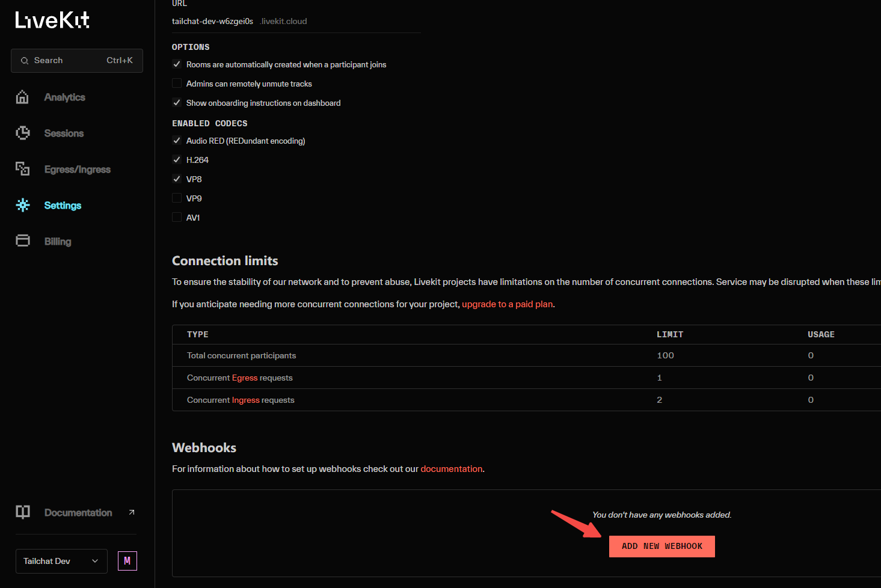Click the Egress/Ingress sidebar icon
The image size is (881, 588).
[x=22, y=169]
